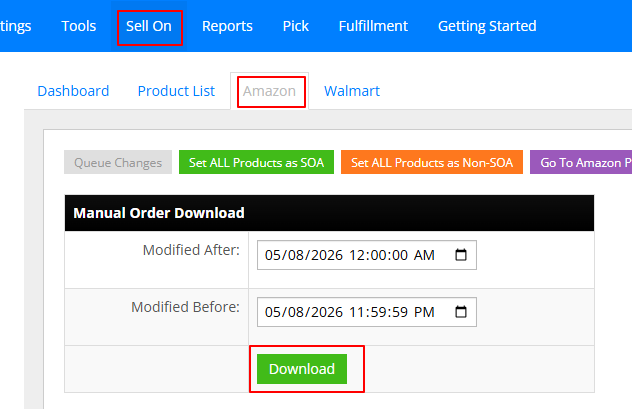This screenshot has height=409, width=632.
Task: Click the Modified After date field
Action: coord(367,255)
